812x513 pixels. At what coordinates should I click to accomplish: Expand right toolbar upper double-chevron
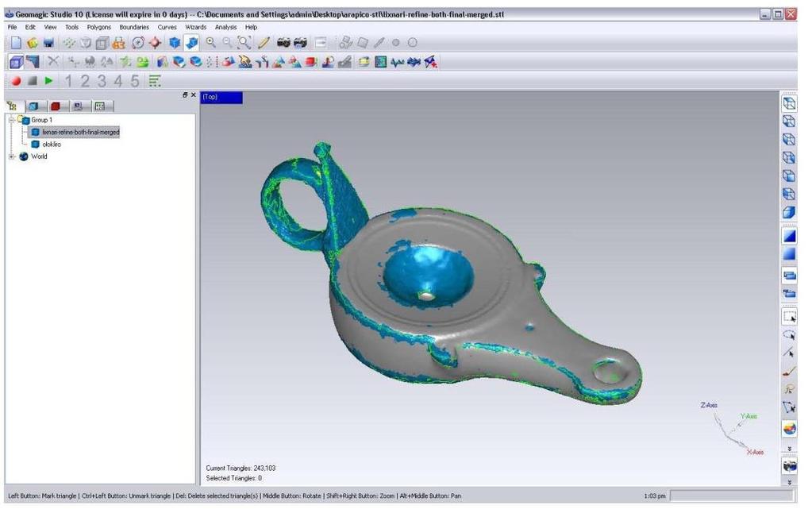point(789,448)
